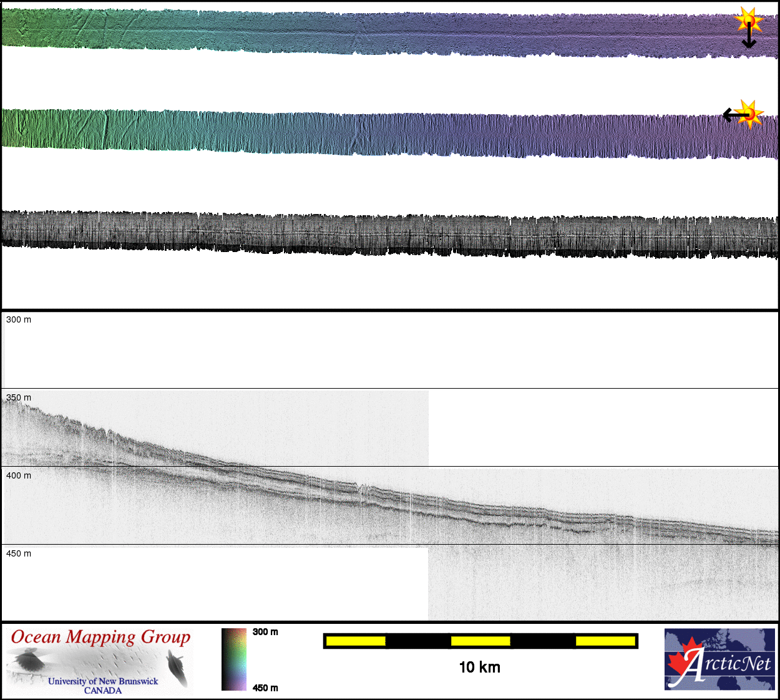
Task: Click the 300 m legend label
Action: point(265,632)
